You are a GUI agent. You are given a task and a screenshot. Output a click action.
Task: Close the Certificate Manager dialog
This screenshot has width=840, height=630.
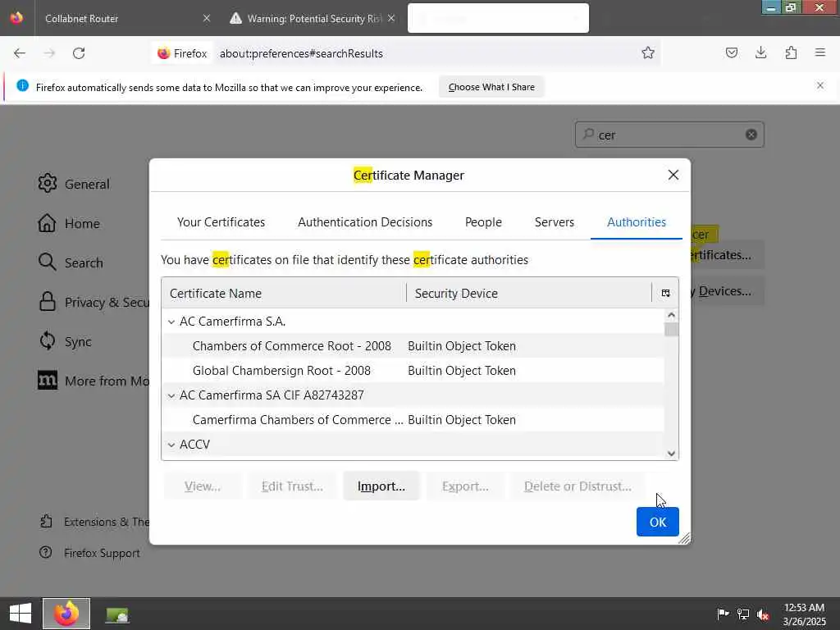[x=673, y=175]
